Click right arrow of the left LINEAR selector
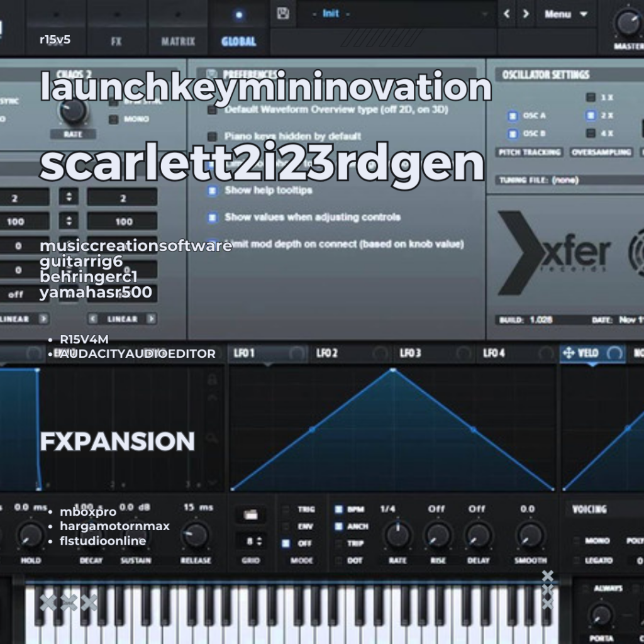This screenshot has width=644, height=644. (x=44, y=319)
